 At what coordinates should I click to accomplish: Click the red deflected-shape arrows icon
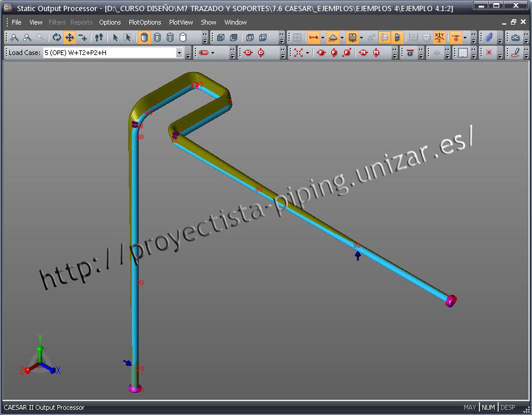(298, 53)
